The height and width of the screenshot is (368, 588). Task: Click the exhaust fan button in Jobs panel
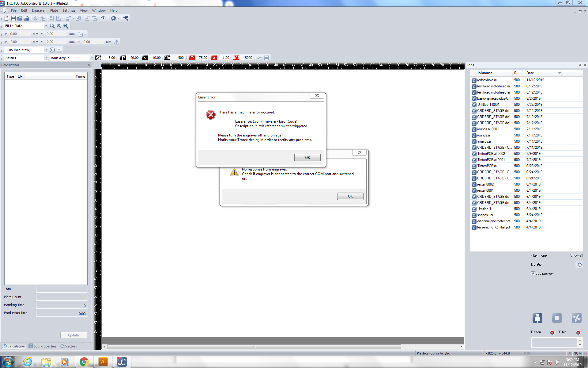[576, 318]
